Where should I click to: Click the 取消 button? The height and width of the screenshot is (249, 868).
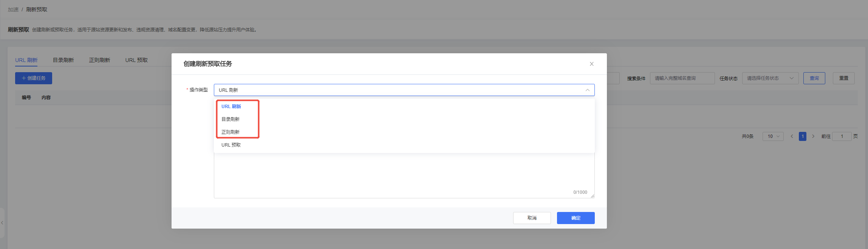click(x=532, y=218)
